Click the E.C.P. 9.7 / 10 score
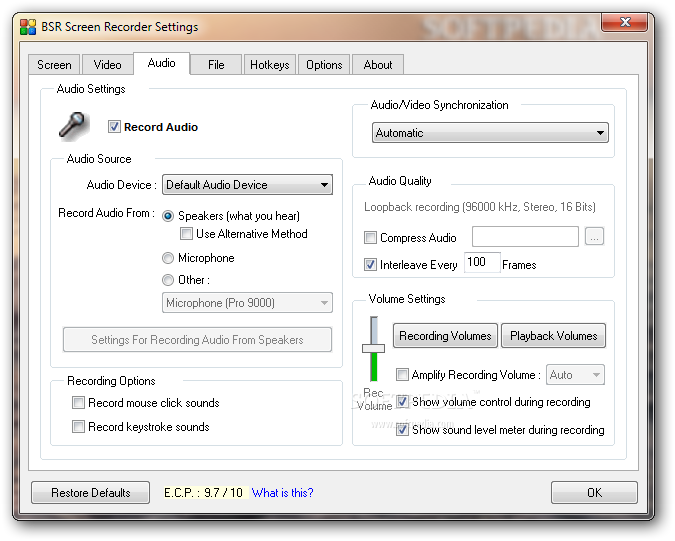The height and width of the screenshot is (541, 675). click(x=206, y=492)
